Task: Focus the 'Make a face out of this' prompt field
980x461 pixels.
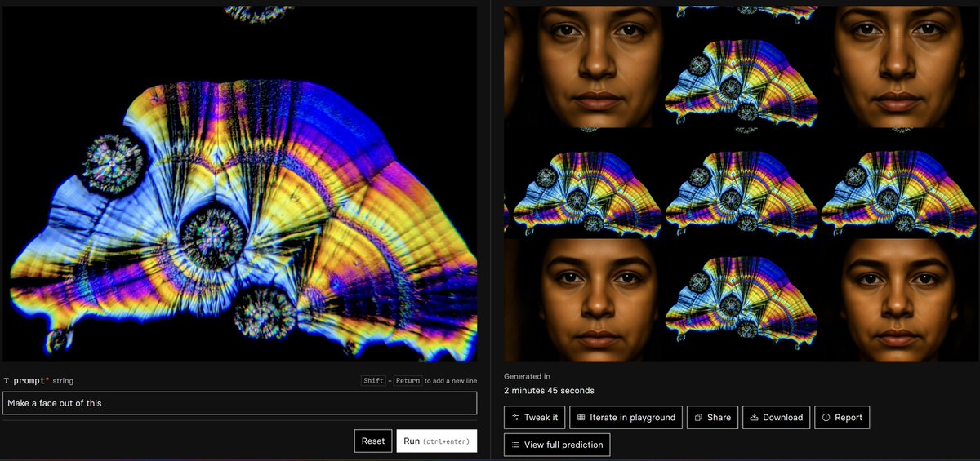Action: [x=239, y=403]
